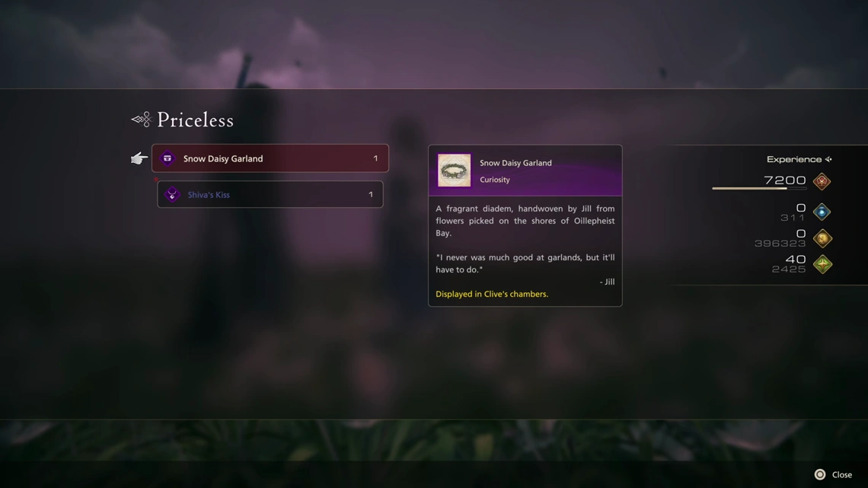
Task: Click the gold gil diamond icon
Action: [x=822, y=238]
